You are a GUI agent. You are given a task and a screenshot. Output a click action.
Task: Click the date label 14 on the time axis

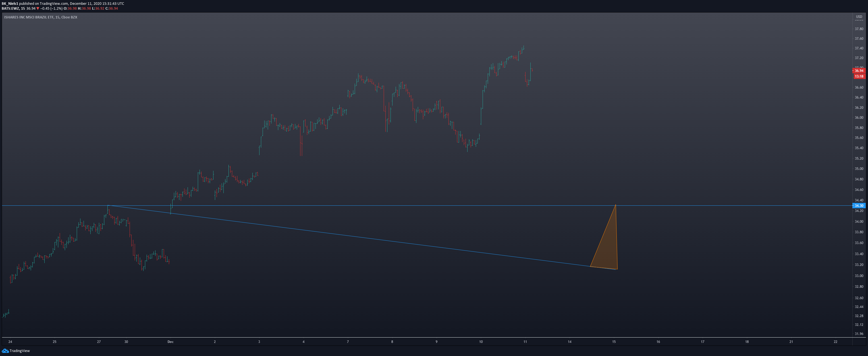coord(570,342)
